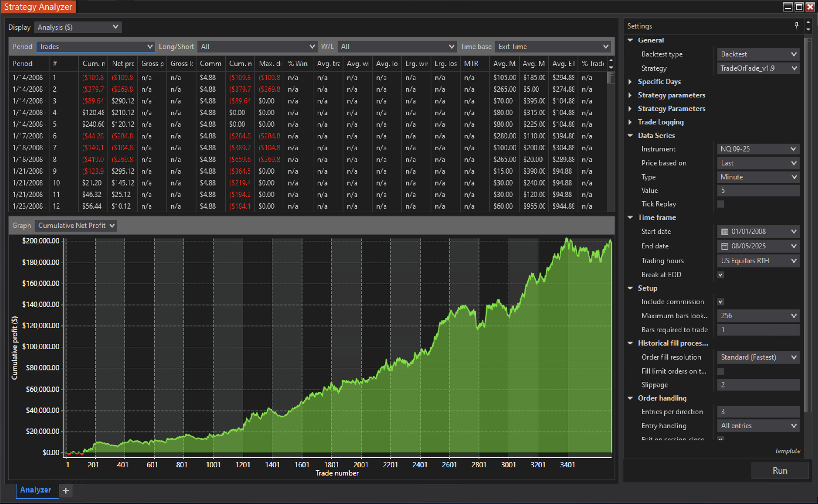This screenshot has width=818, height=504.
Task: Uncheck Break at EOD
Action: [721, 275]
